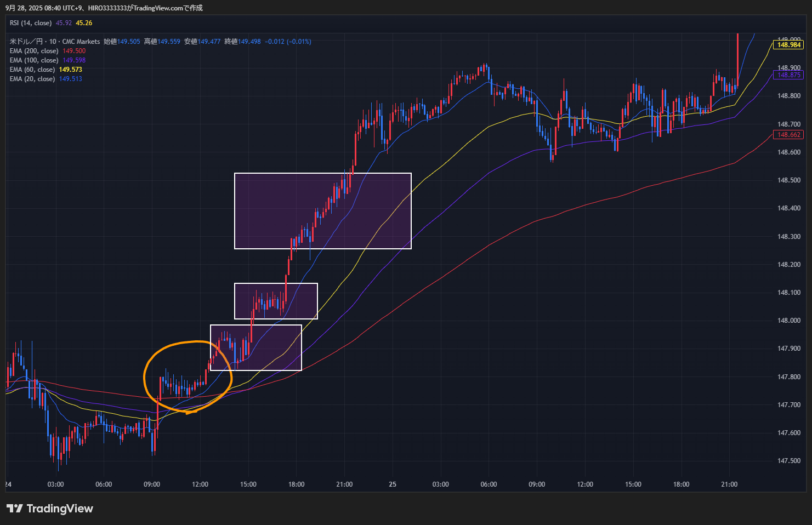Click the purple 148.875 price label
The height and width of the screenshot is (525, 812).
788,75
